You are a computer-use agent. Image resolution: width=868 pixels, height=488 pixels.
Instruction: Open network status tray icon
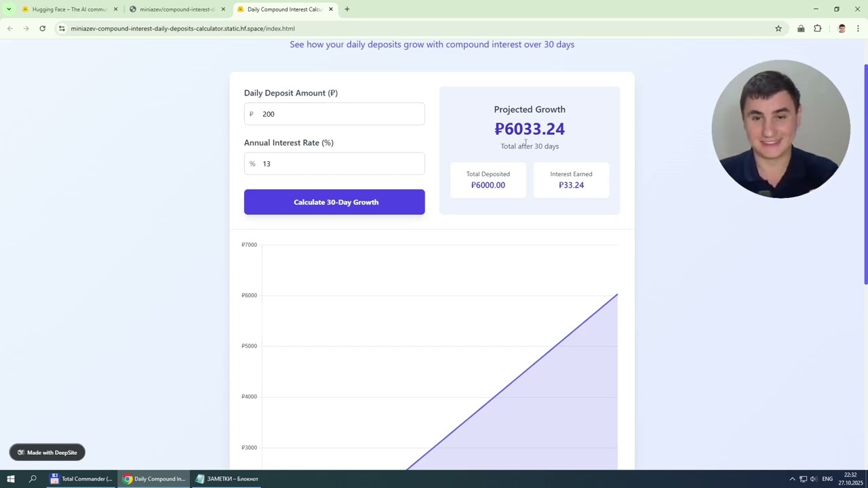pos(803,479)
